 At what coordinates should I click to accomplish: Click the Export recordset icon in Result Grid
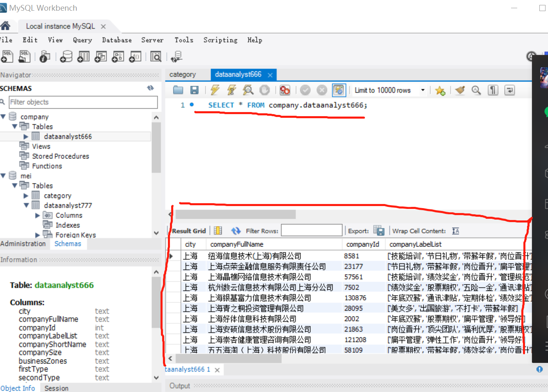(378, 230)
